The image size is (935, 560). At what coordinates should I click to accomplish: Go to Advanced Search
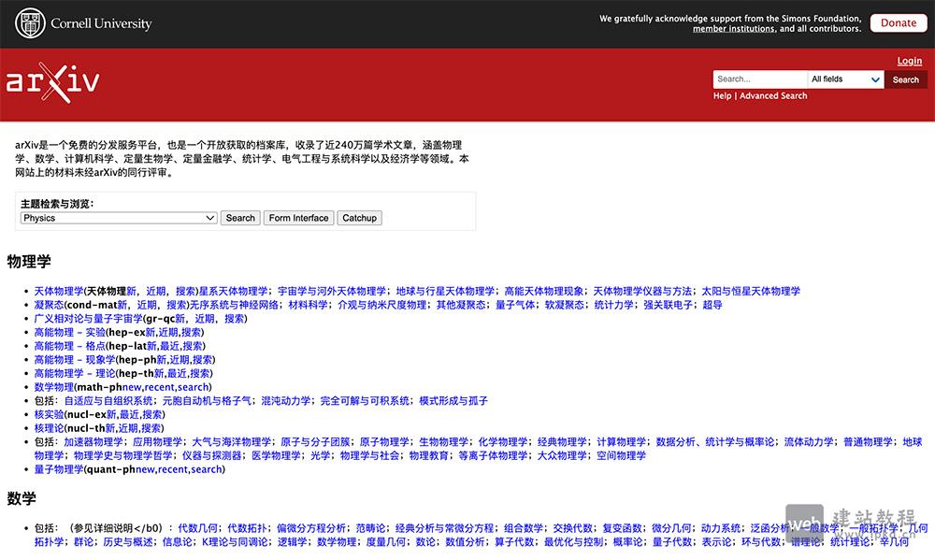tap(773, 95)
